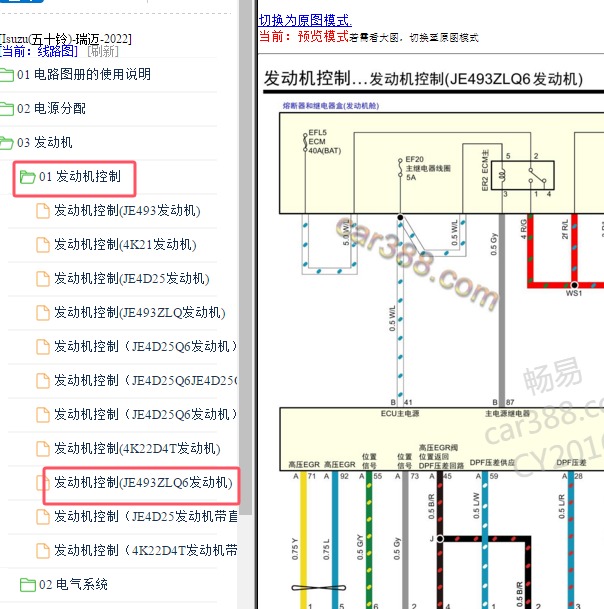Viewport: 604px width, 609px height.
Task: Open 发动机控制(4K21发动机) diagram
Action: (x=125, y=245)
